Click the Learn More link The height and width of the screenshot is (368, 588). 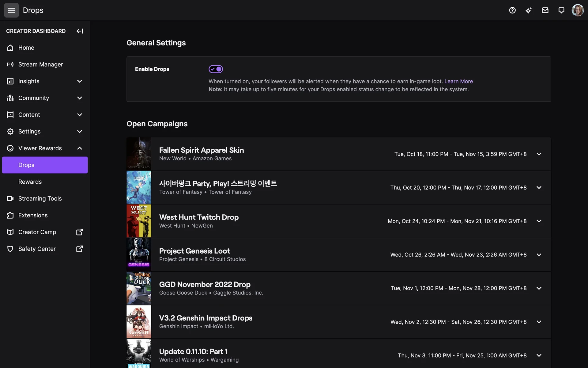pyautogui.click(x=458, y=81)
